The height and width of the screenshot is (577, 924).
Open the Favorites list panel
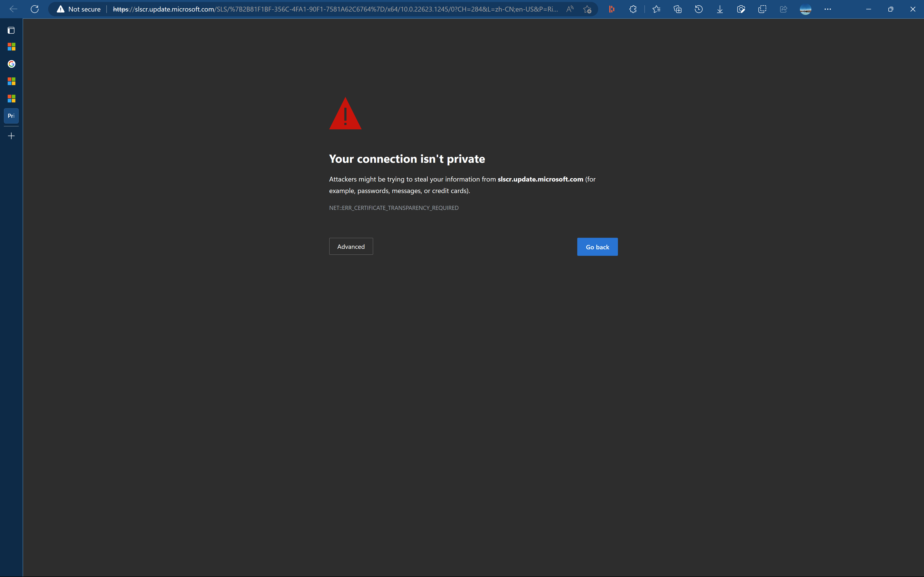[656, 9]
